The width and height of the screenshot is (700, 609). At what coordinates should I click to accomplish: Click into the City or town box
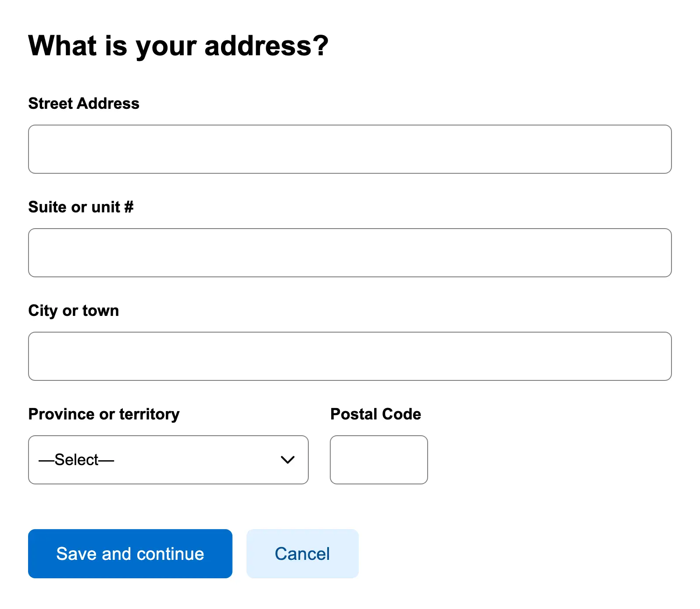(x=350, y=356)
